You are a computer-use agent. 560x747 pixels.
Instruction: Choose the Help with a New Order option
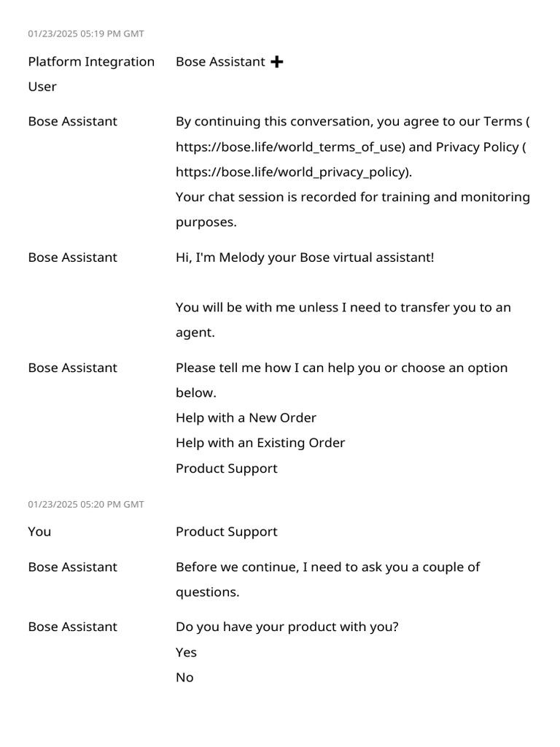tap(246, 418)
